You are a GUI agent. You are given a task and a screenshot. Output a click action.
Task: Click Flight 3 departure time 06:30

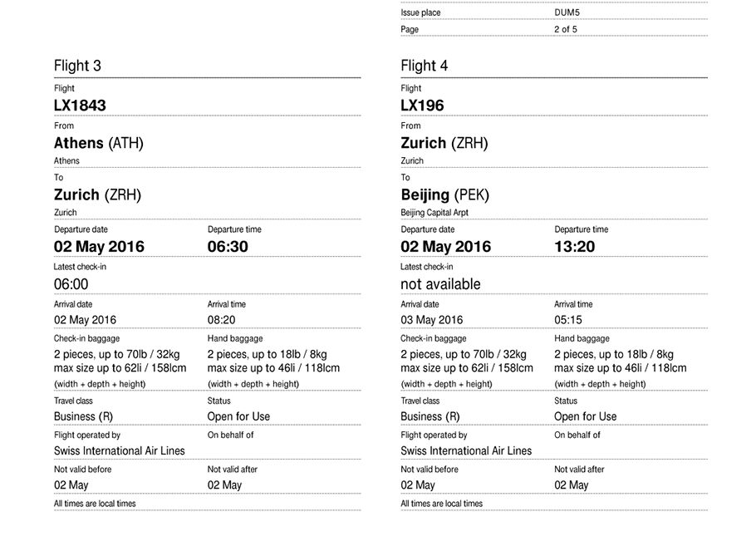(x=228, y=246)
